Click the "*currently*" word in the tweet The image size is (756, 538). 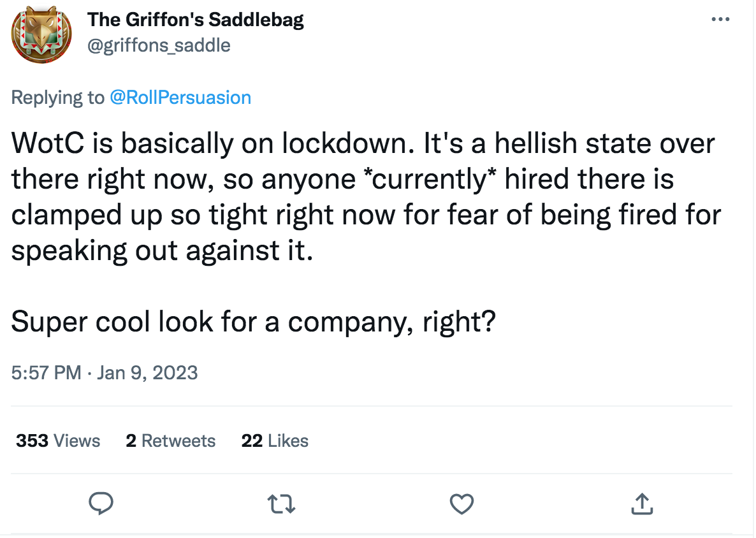click(x=428, y=179)
